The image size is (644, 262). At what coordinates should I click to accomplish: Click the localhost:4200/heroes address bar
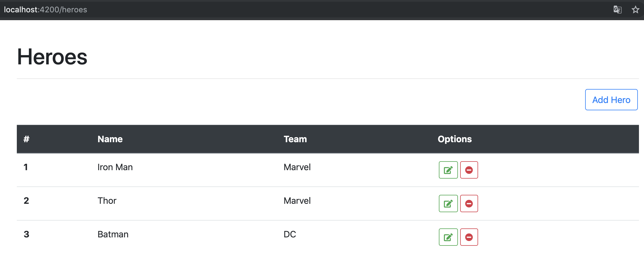[x=45, y=10]
